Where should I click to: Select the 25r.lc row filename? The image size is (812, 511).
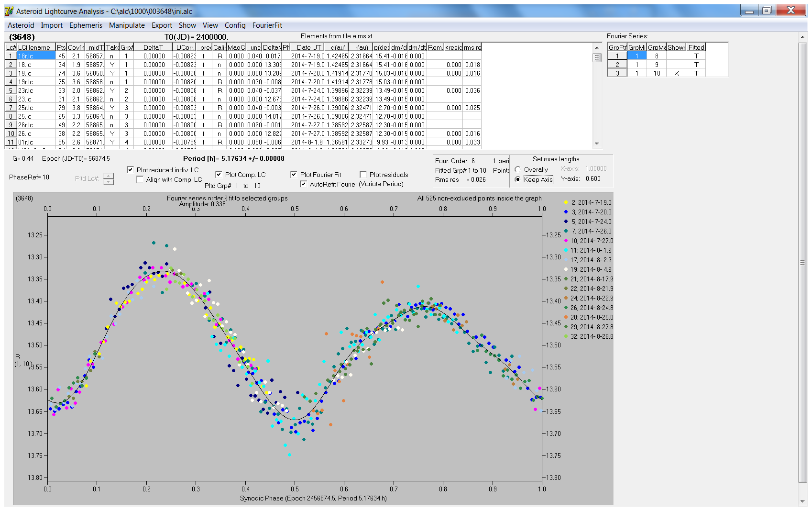(x=36, y=108)
